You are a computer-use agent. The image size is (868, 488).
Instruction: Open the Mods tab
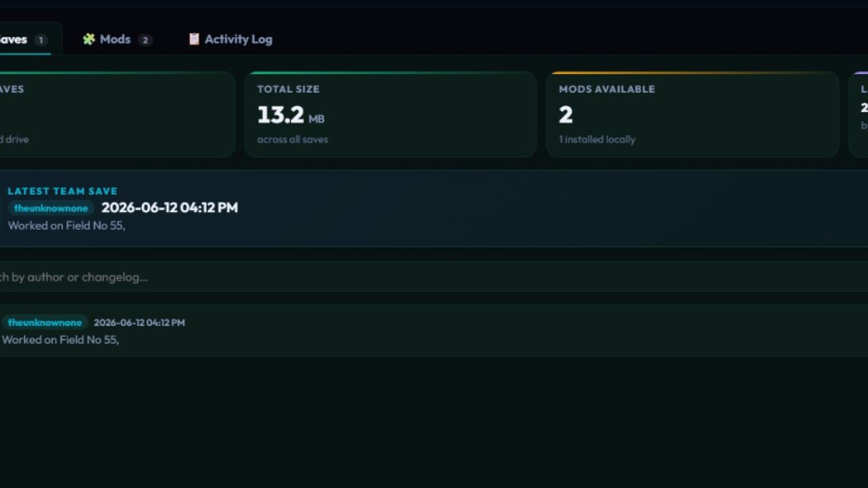117,39
